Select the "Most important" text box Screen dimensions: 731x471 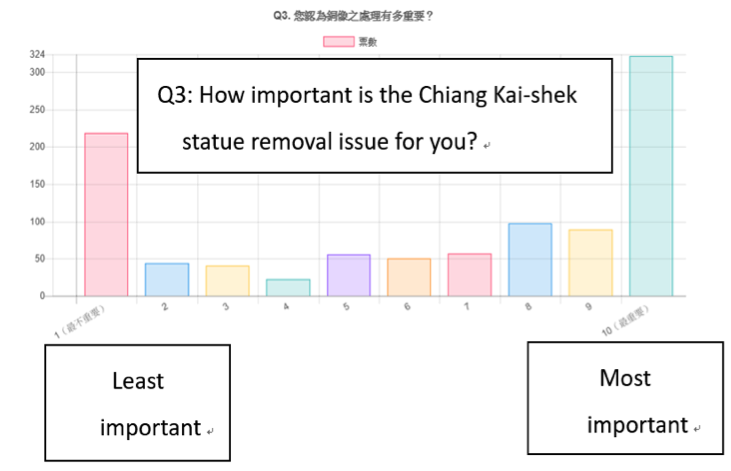(x=625, y=398)
